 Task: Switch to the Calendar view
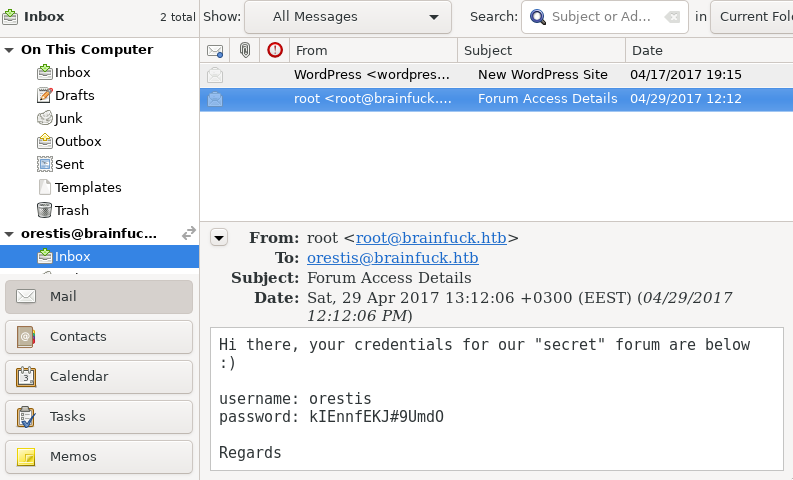(x=99, y=377)
